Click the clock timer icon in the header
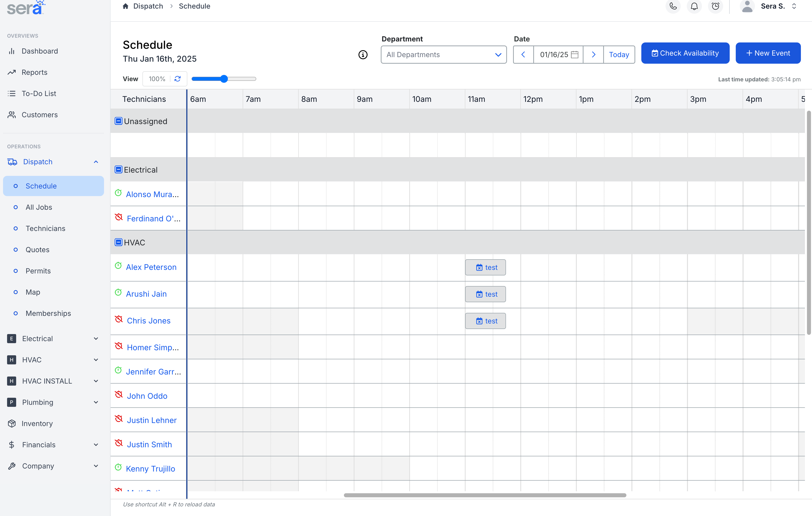Viewport: 812px width, 516px height. pos(715,6)
